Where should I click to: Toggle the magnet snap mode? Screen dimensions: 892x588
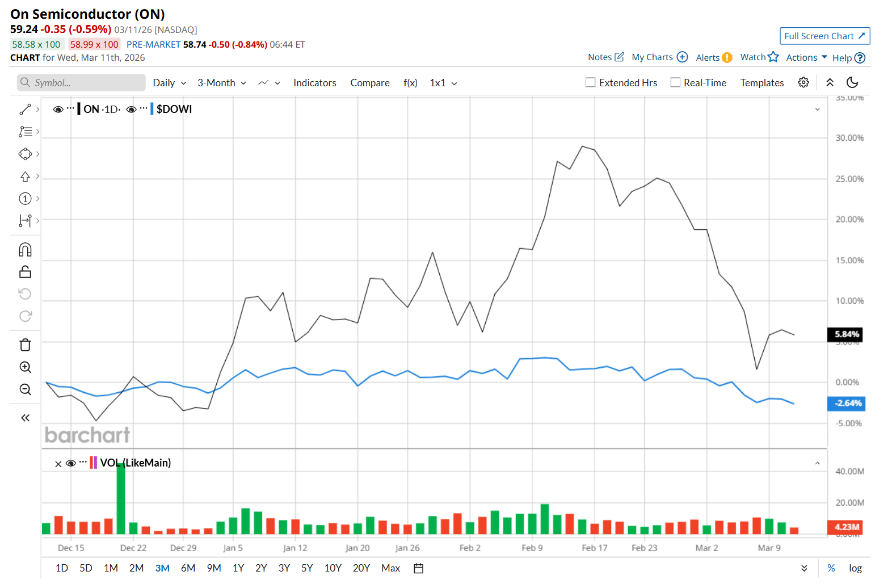[25, 250]
